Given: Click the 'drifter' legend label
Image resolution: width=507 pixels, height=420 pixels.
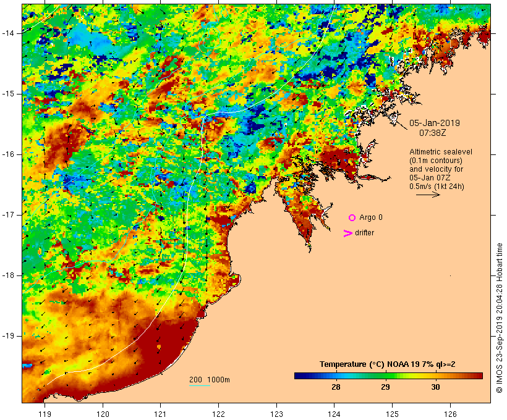Looking at the screenshot, I should (364, 233).
